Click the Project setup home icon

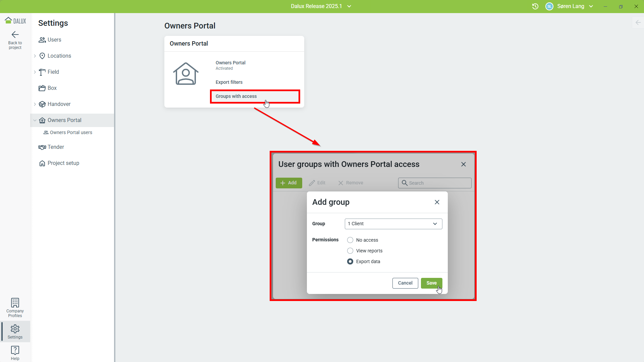(x=42, y=163)
